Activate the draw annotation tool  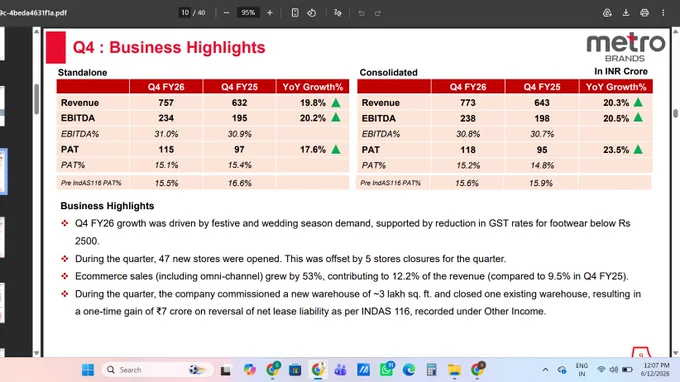[338, 13]
